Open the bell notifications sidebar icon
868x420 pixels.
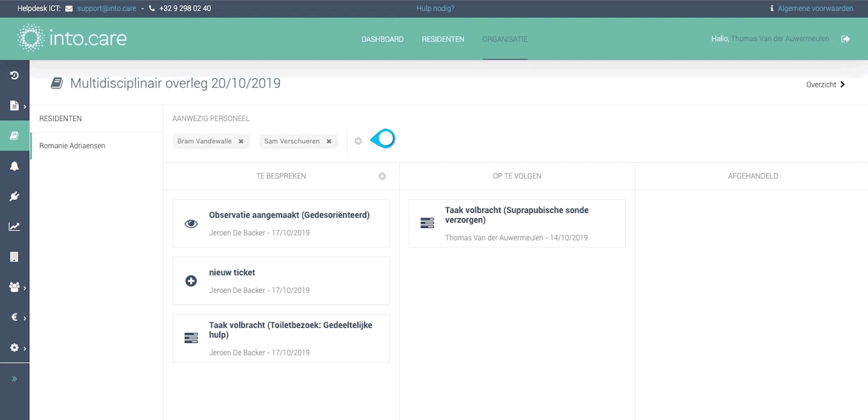pyautogui.click(x=14, y=166)
